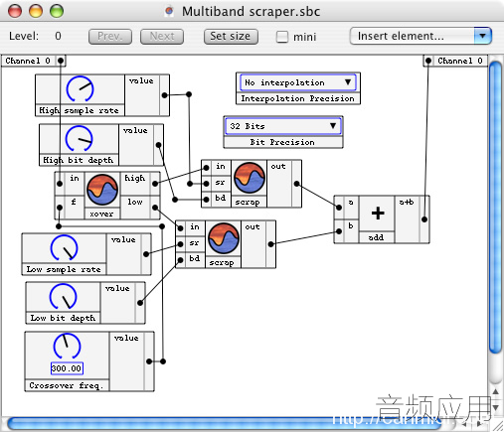Click the Low sample rate knob
This screenshot has height=432, width=504.
click(65, 247)
